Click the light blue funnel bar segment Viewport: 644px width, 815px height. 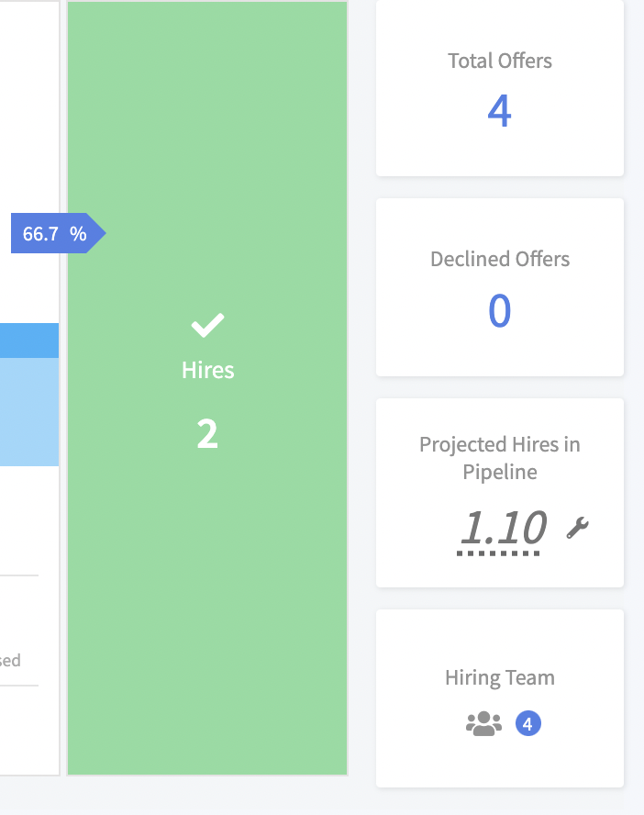click(x=29, y=411)
